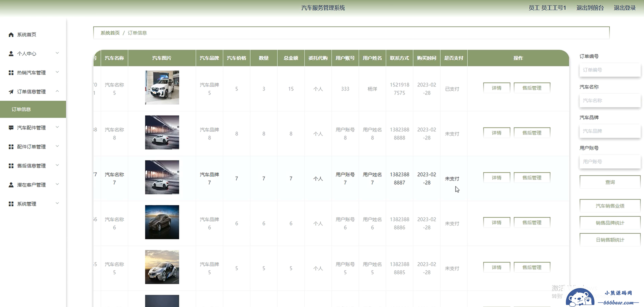Click the car image in the 汽车名称8 row
The height and width of the screenshot is (307, 644).
click(x=162, y=132)
